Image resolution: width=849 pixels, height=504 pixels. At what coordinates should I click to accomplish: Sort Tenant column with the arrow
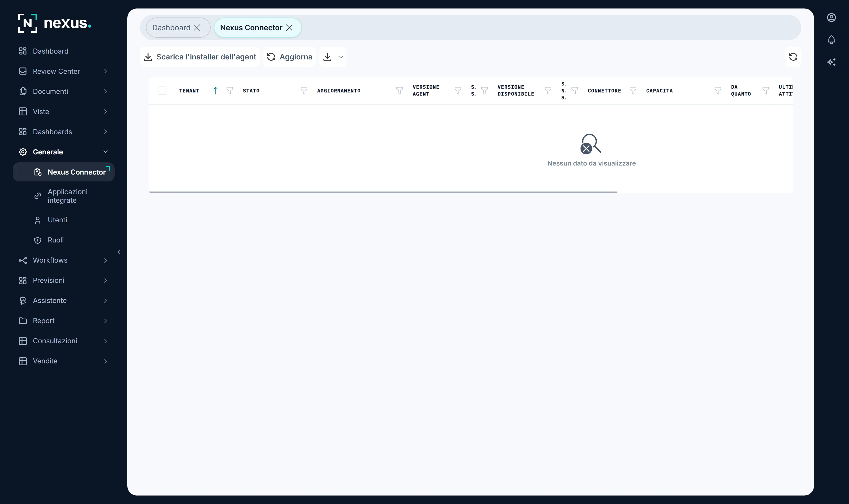tap(215, 91)
